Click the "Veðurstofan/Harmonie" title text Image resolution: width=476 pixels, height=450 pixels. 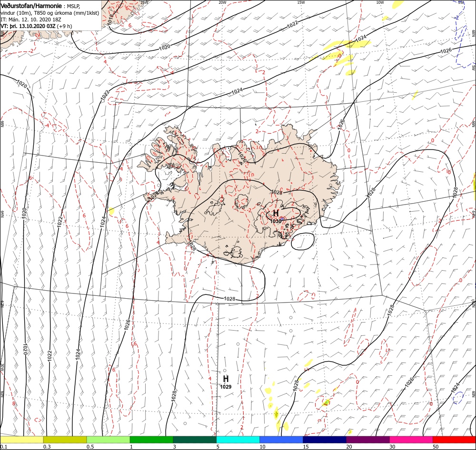32,6
